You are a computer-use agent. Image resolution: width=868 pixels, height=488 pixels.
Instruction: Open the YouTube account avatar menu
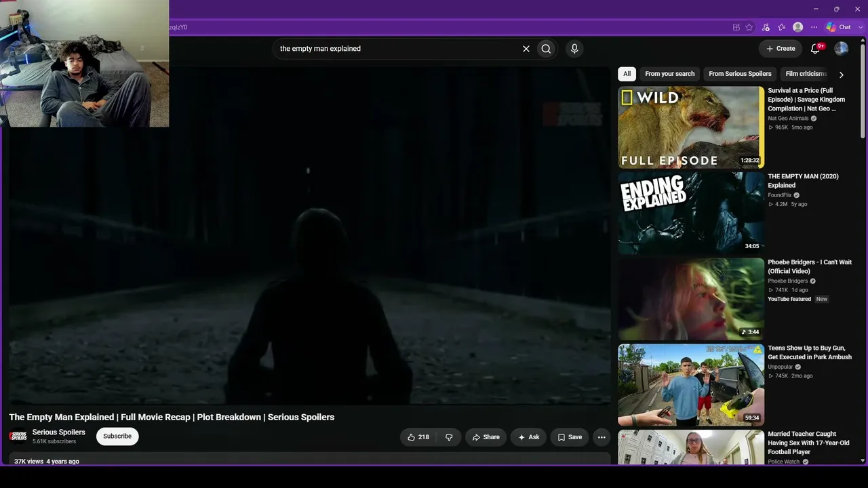point(841,49)
